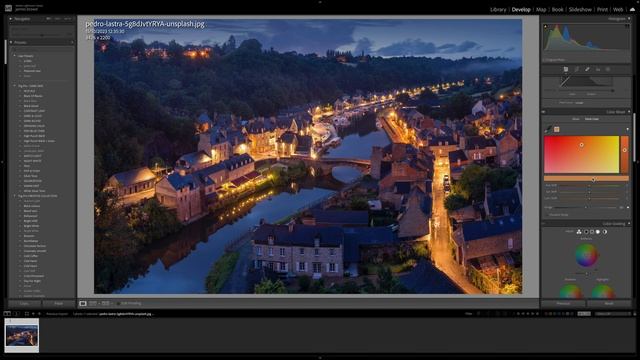Go to the Map module

tap(541, 9)
